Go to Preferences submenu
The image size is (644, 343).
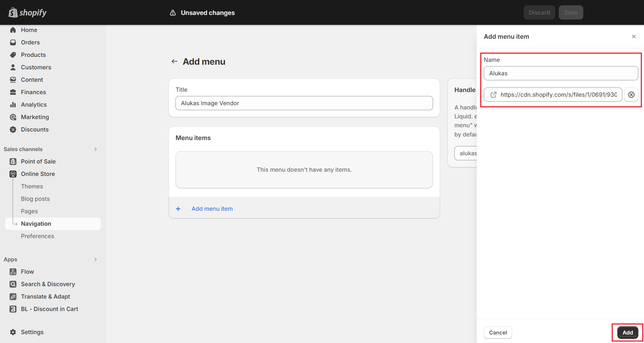(x=37, y=236)
